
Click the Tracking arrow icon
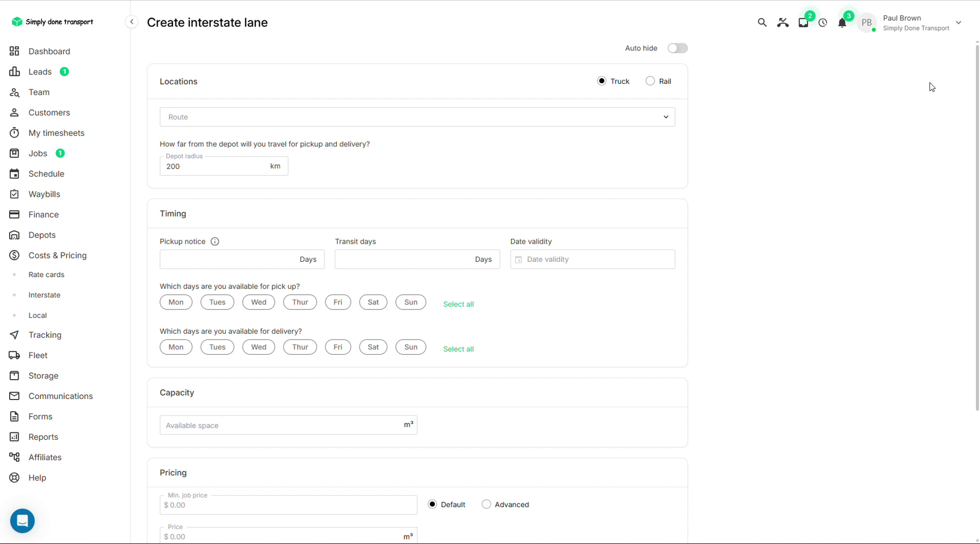pos(15,335)
